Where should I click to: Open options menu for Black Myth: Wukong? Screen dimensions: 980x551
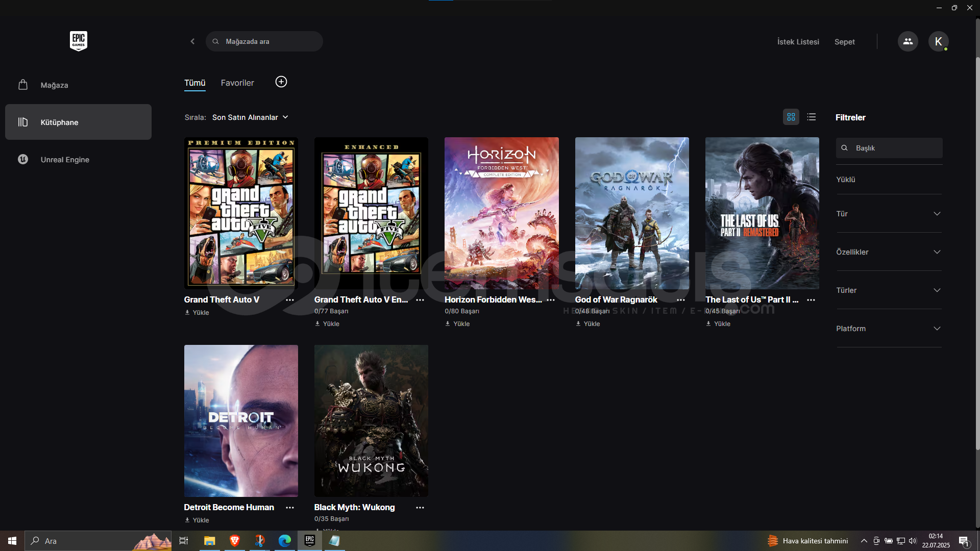(x=420, y=508)
